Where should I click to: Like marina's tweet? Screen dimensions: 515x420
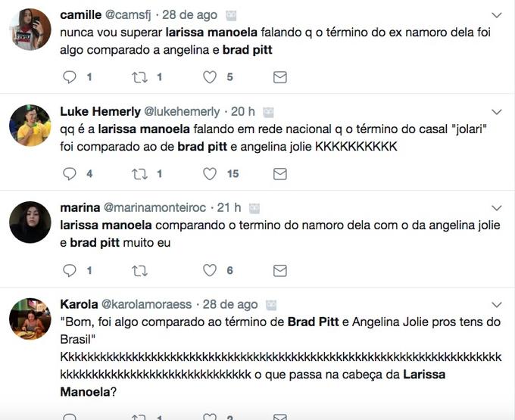coord(210,271)
